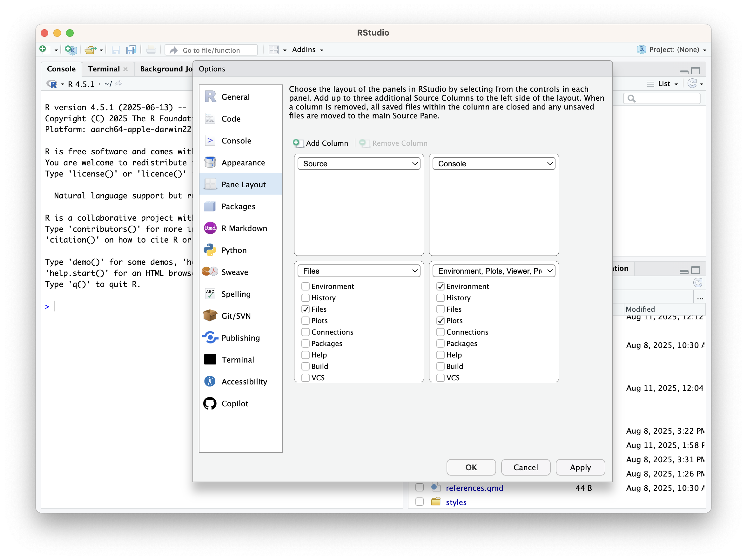
Task: Check the box beside styles folder
Action: tap(420, 502)
